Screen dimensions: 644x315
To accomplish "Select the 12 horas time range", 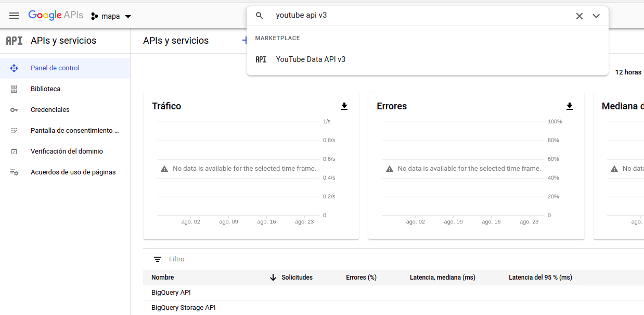I will (628, 72).
